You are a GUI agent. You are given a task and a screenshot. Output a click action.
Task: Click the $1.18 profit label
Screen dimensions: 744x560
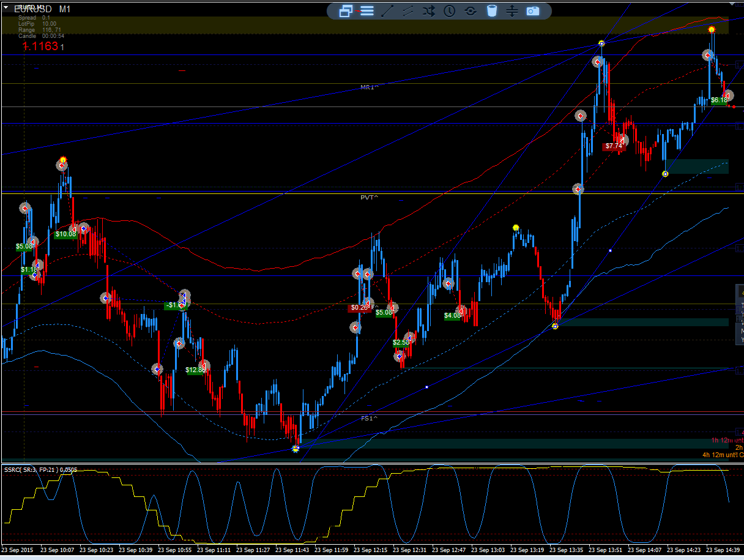pos(29,269)
